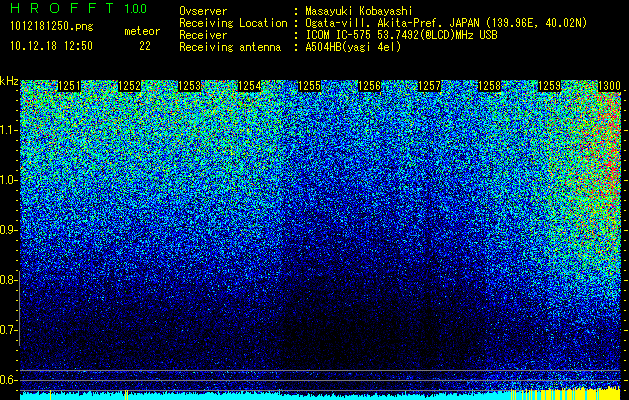This screenshot has height=400, width=629.
Task: Click the name Masayuki Kobayashi
Action: tap(359, 12)
